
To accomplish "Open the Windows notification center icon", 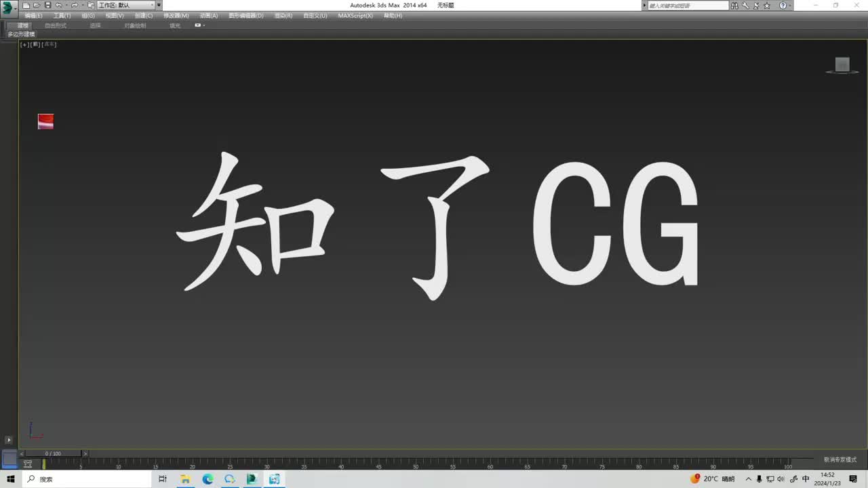I will pos(853,479).
